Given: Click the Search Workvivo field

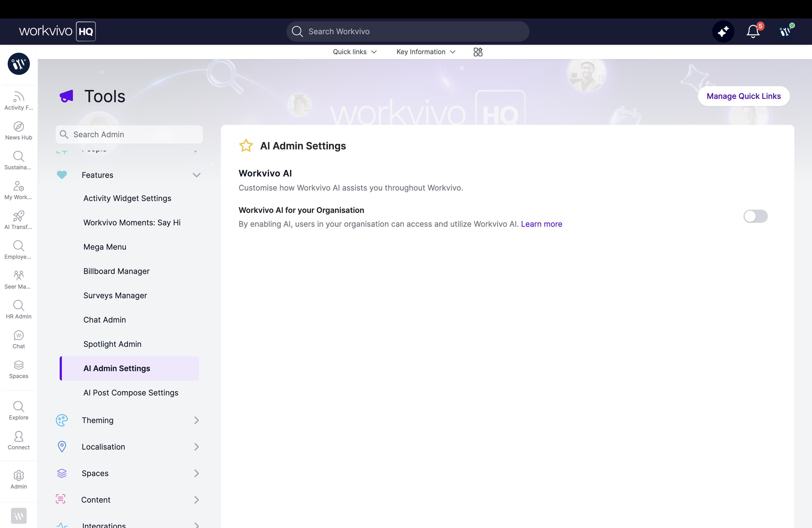Looking at the screenshot, I should pos(408,31).
